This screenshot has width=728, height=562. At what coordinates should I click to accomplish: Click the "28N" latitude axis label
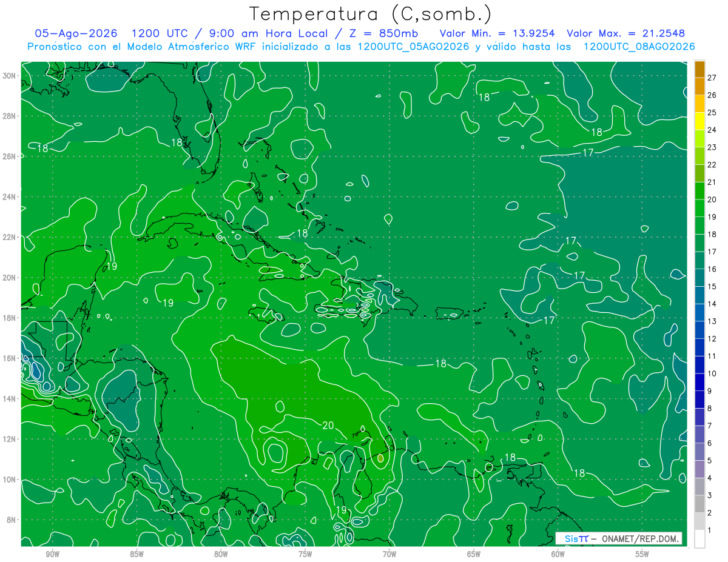(x=10, y=116)
